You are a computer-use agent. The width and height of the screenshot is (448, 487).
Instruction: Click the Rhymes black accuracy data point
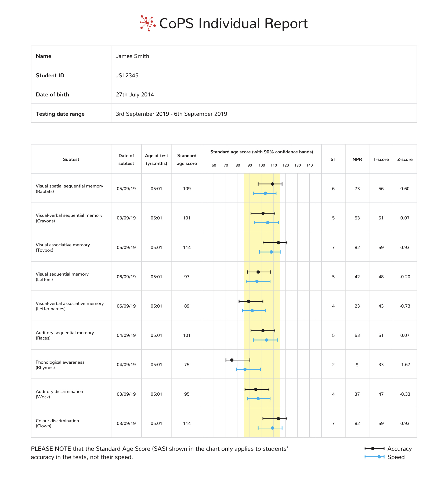pyautogui.click(x=232, y=360)
